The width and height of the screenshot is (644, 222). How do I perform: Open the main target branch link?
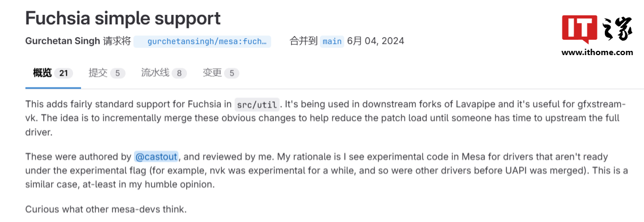pos(332,42)
